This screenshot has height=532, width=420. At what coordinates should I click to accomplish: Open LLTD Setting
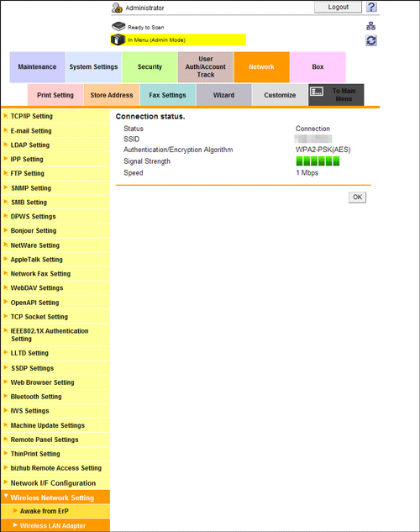click(x=55, y=353)
